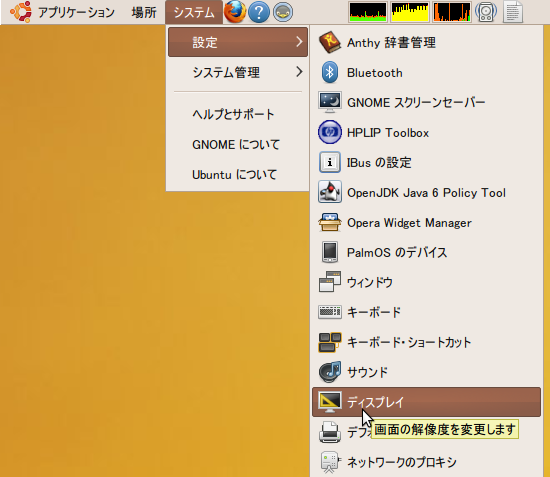The width and height of the screenshot is (550, 477).
Task: Expand the 設定 submenu arrow
Action: click(299, 42)
